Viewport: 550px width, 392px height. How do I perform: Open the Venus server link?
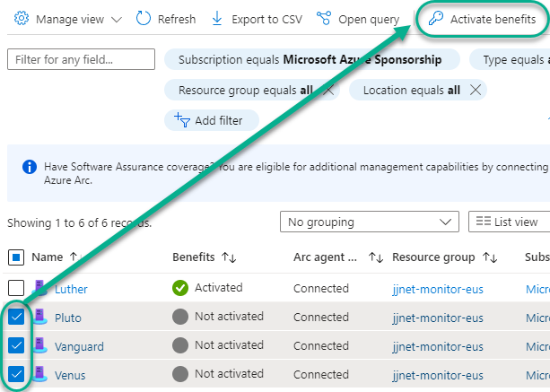[x=70, y=375]
